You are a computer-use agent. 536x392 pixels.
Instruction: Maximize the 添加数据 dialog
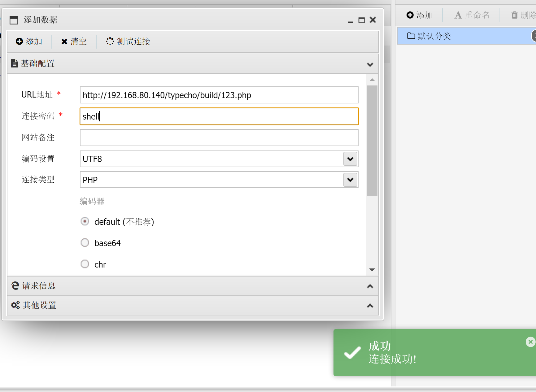pyautogui.click(x=362, y=20)
